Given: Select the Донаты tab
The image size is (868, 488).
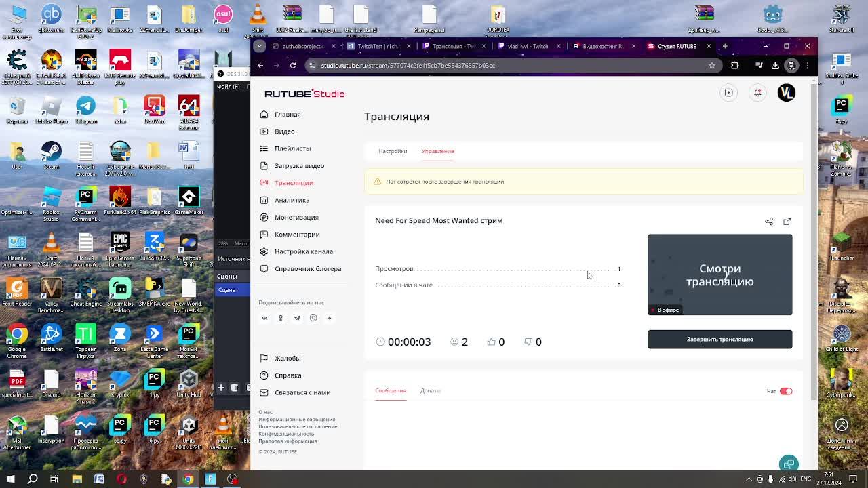Looking at the screenshot, I should coord(430,391).
